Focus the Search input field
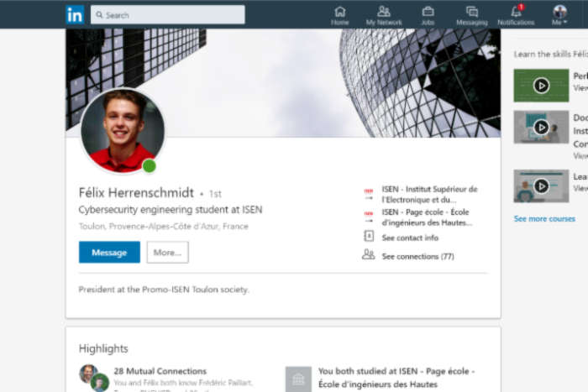This screenshot has height=392, width=588. click(x=168, y=15)
